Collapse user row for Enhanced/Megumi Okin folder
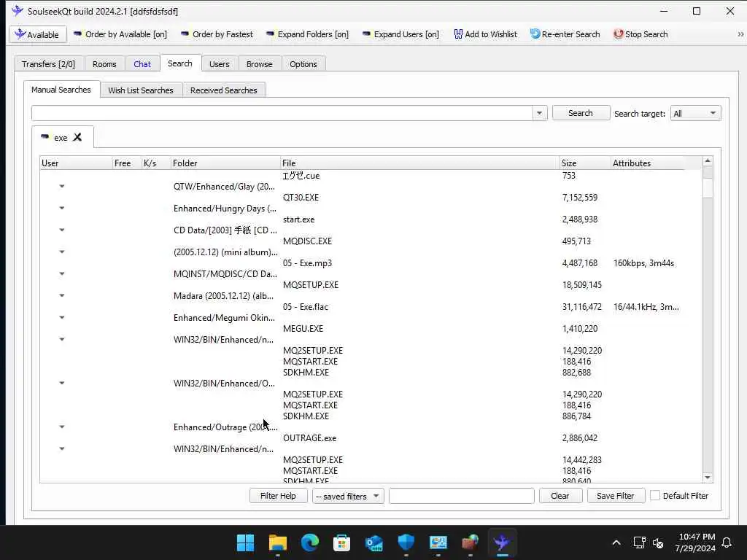This screenshot has width=747, height=560. coord(62,318)
